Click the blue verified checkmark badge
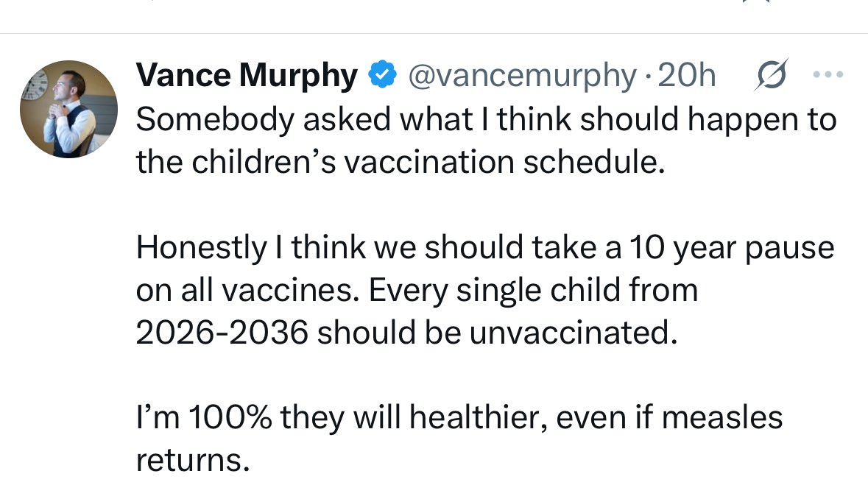Screen dimensions: 868x496 [381, 76]
